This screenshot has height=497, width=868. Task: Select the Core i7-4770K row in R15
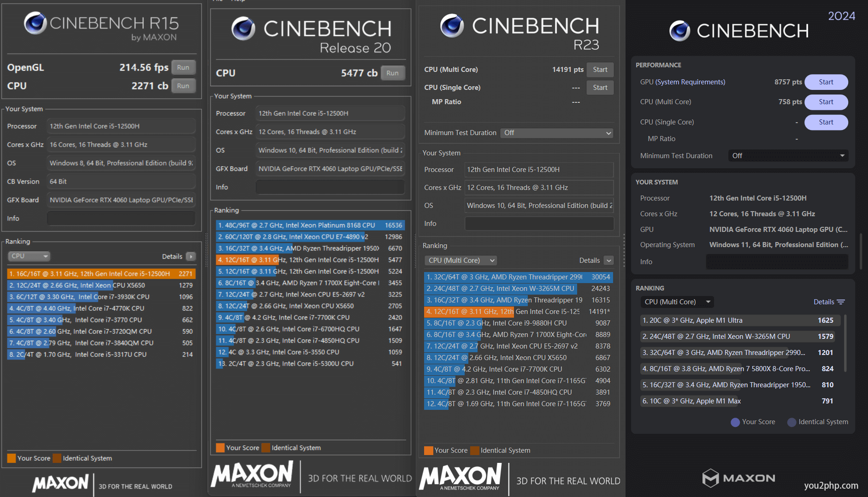pyautogui.click(x=101, y=308)
